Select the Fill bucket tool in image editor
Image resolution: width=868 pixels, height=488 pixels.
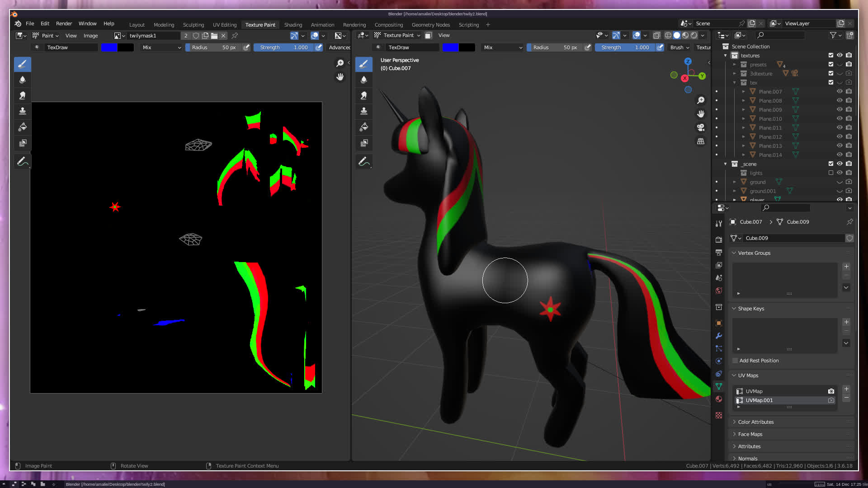(22, 127)
